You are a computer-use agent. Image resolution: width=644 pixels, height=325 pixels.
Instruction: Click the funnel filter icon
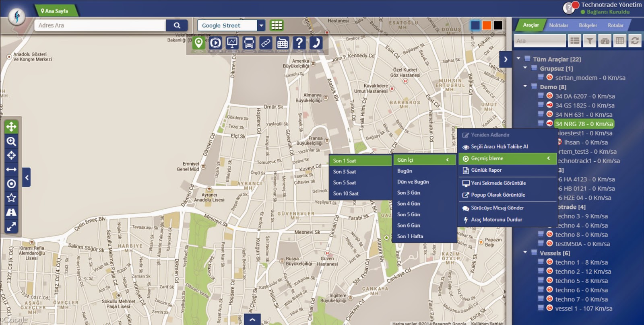click(x=590, y=41)
